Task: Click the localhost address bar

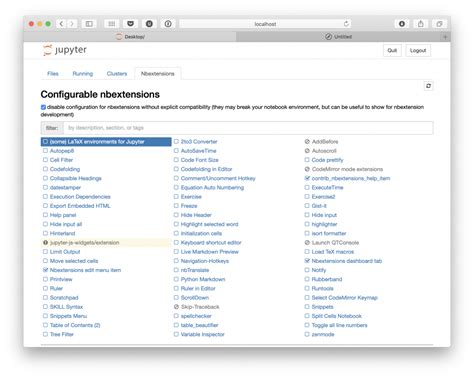Action: [x=265, y=24]
